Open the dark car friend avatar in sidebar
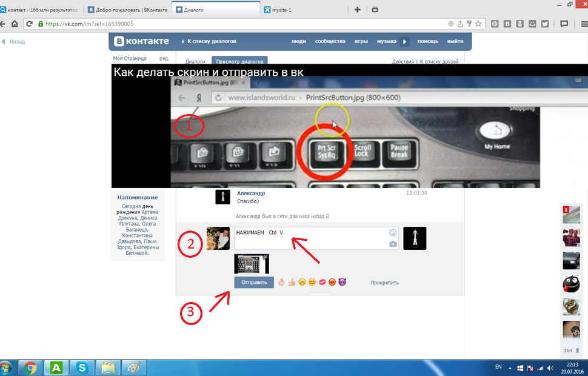Screen dimensions: 588x376 pos(571,260)
